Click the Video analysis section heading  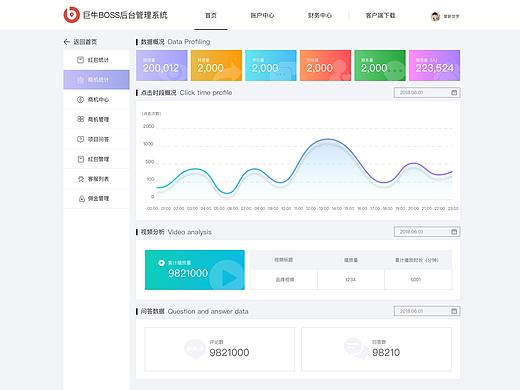point(176,232)
